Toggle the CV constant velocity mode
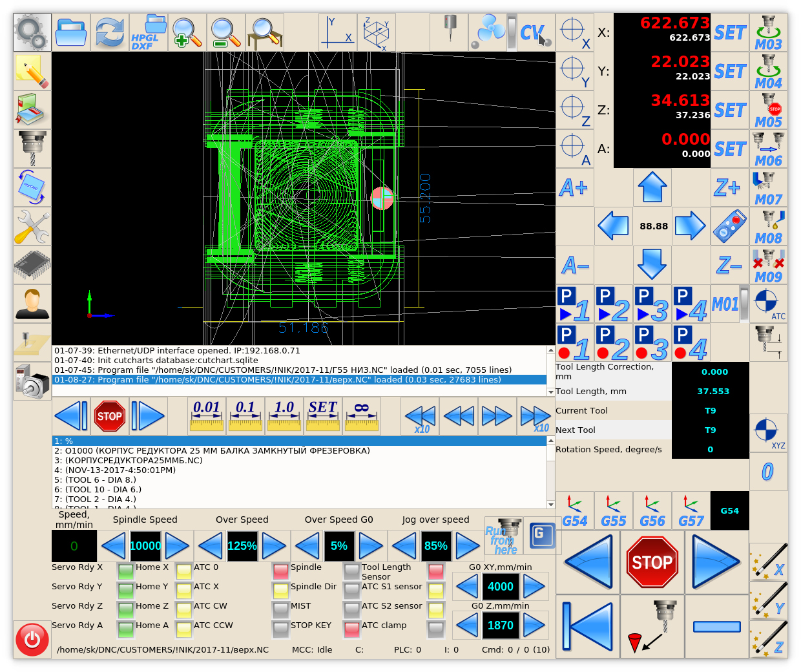 pyautogui.click(x=536, y=32)
